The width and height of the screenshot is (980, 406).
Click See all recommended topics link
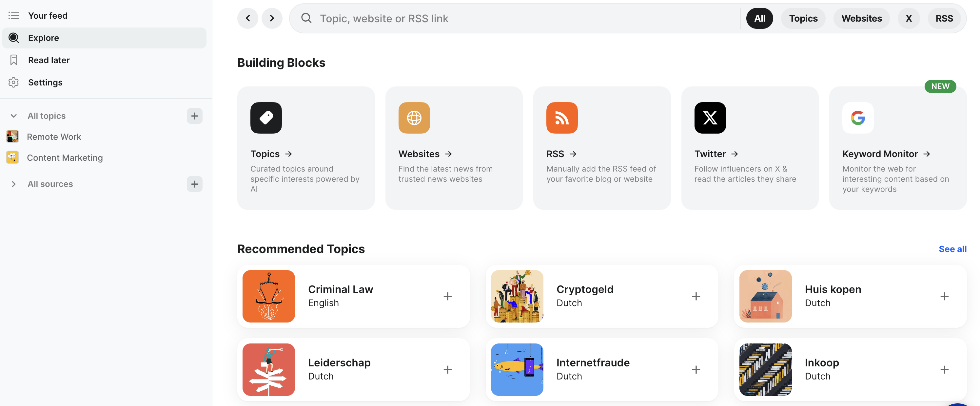coord(952,249)
